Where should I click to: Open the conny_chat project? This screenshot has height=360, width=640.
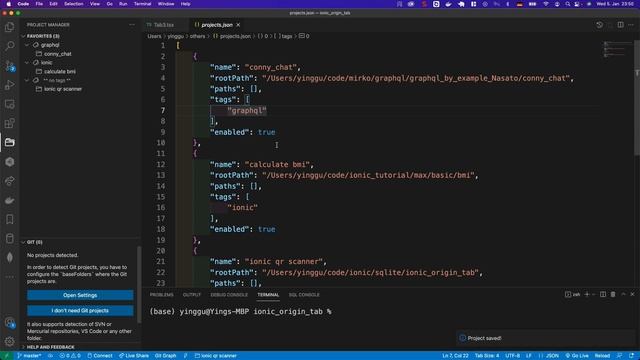[x=58, y=54]
